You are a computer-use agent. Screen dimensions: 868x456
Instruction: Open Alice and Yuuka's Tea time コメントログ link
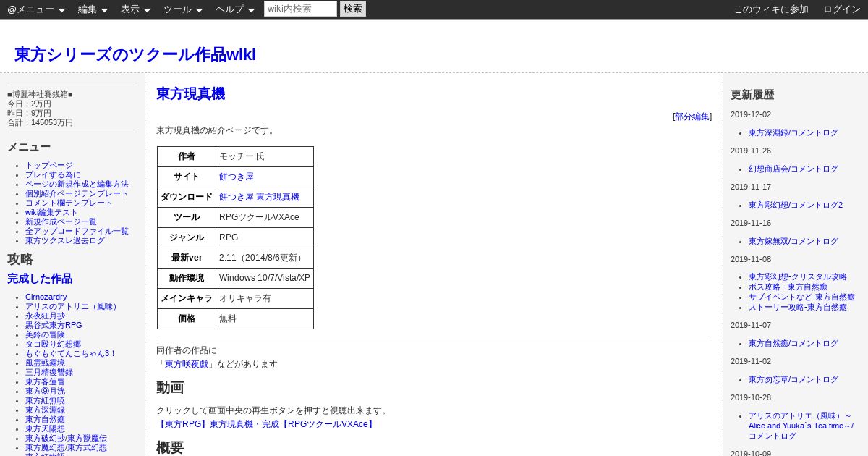coord(801,426)
